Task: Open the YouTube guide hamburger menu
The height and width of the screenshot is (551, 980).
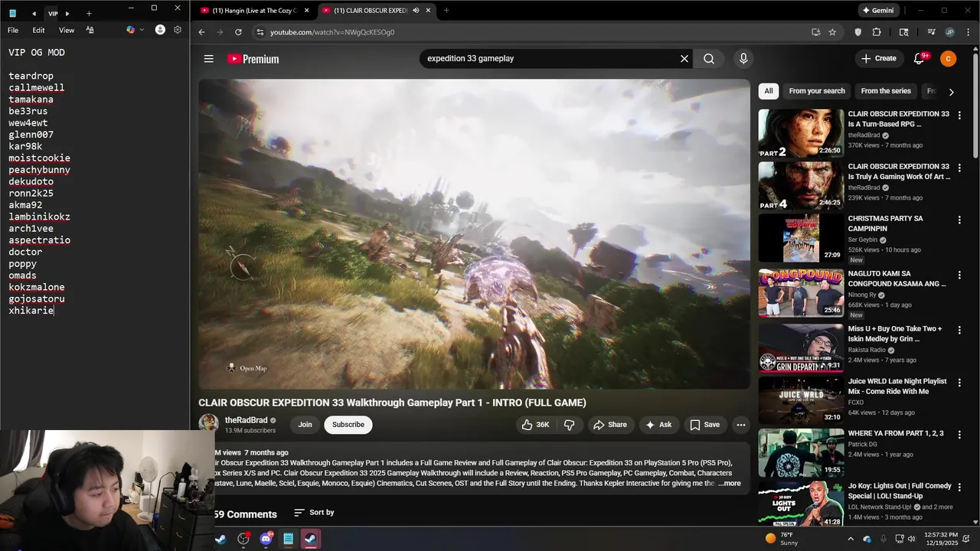Action: pos(208,59)
